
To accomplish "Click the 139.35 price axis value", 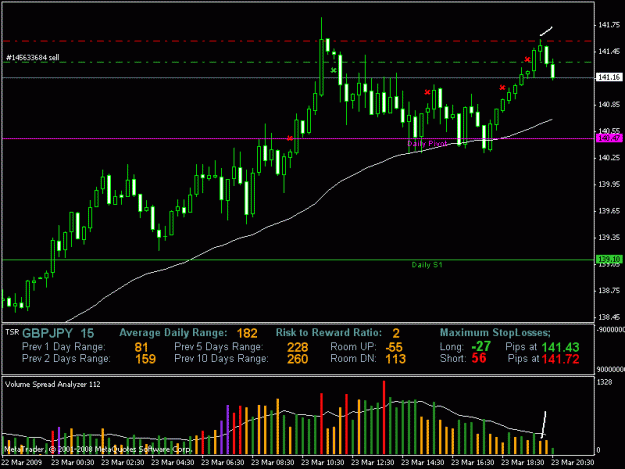I will click(609, 237).
